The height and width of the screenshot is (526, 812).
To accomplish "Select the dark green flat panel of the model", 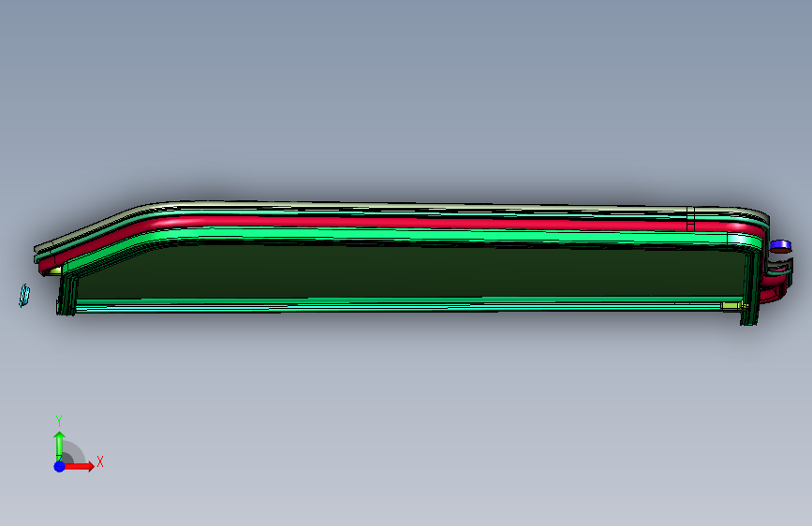I will tap(409, 271).
